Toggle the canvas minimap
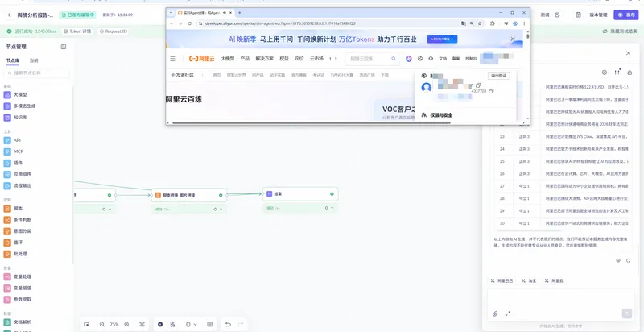The width and height of the screenshot is (644, 332). click(x=86, y=324)
